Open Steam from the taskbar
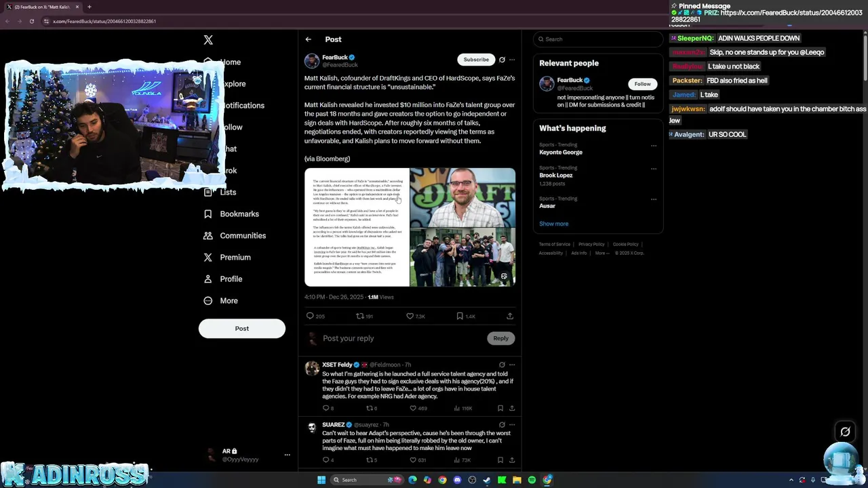This screenshot has height=488, width=868. coord(487,480)
